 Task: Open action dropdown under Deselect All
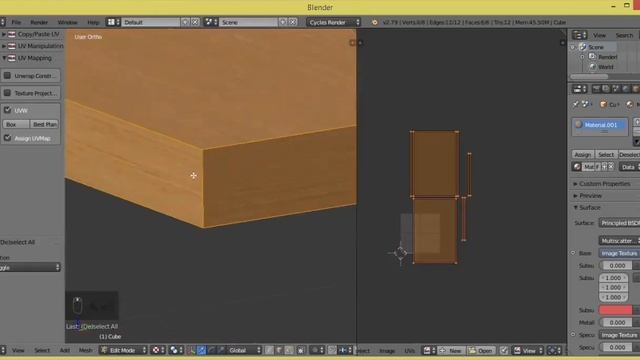point(30,267)
